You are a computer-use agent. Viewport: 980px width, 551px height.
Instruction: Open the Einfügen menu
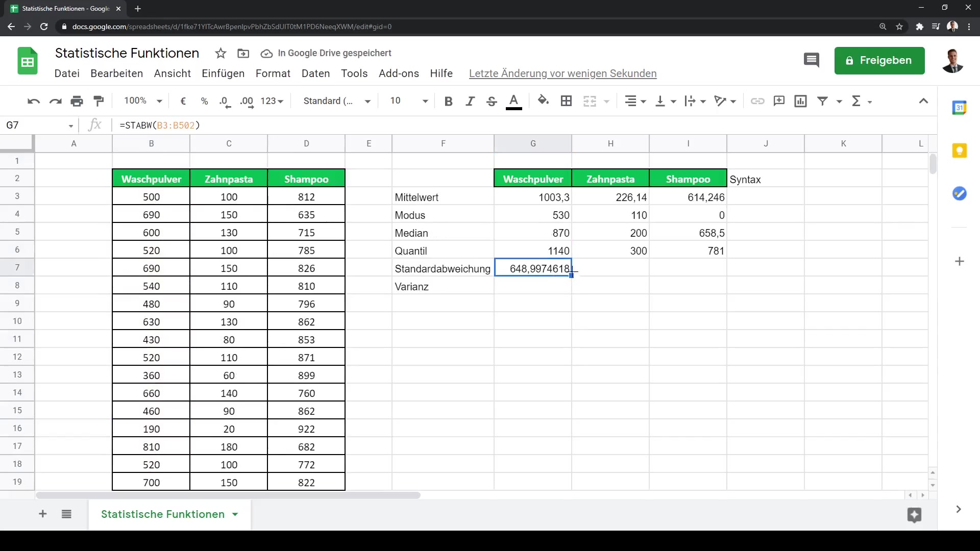coord(223,73)
